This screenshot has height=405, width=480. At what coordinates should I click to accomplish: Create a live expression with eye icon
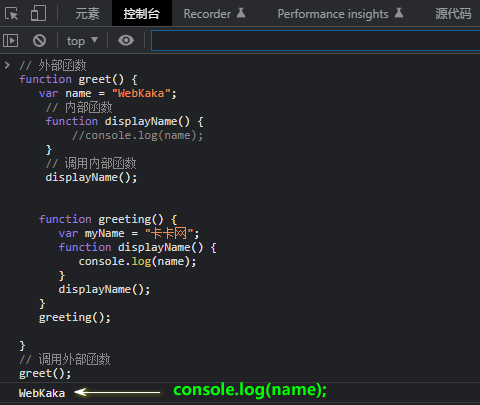(126, 40)
